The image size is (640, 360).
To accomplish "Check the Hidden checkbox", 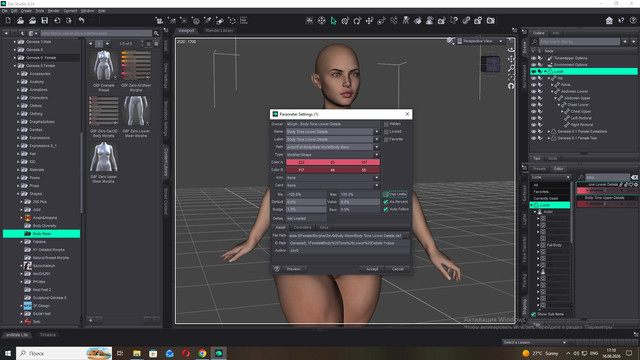I will 386,124.
